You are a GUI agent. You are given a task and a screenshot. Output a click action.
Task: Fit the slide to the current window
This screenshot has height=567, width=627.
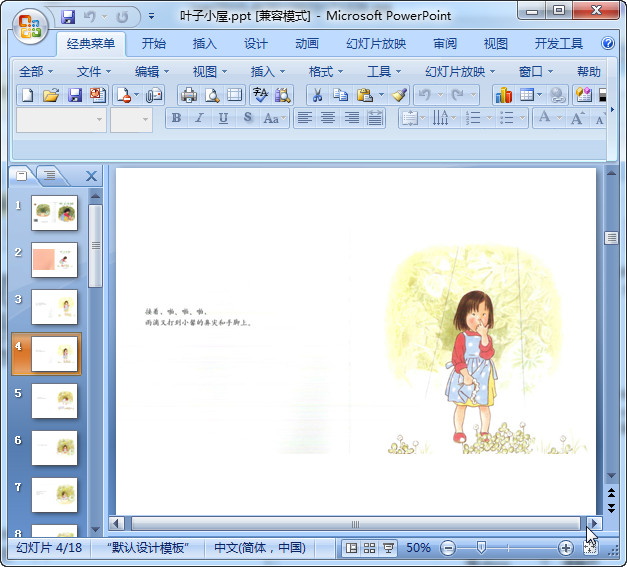590,548
